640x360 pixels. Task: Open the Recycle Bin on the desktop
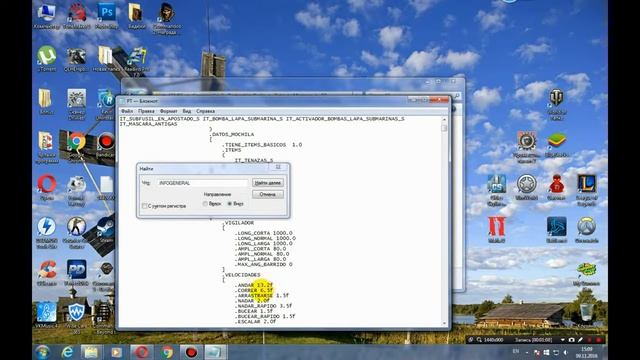(x=587, y=315)
